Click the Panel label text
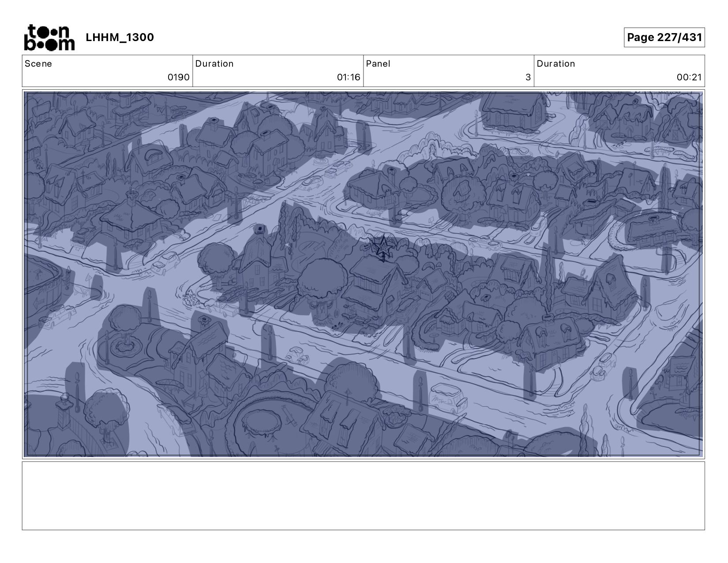Viewport: 728px width, 563px height. click(378, 64)
